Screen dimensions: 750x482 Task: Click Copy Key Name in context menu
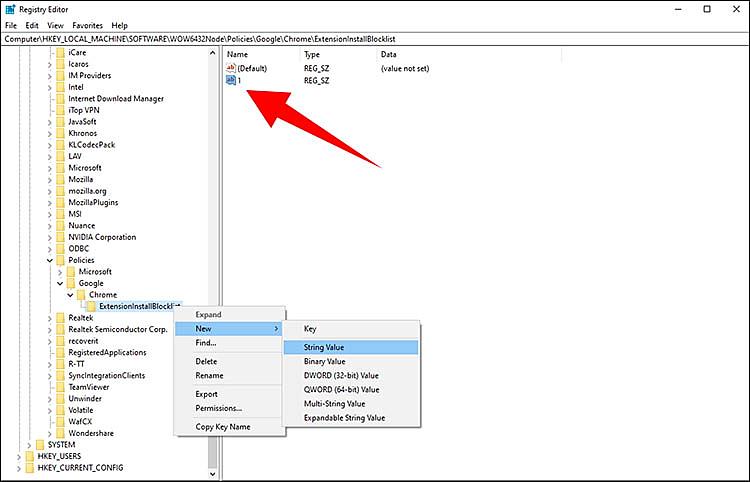click(x=229, y=427)
